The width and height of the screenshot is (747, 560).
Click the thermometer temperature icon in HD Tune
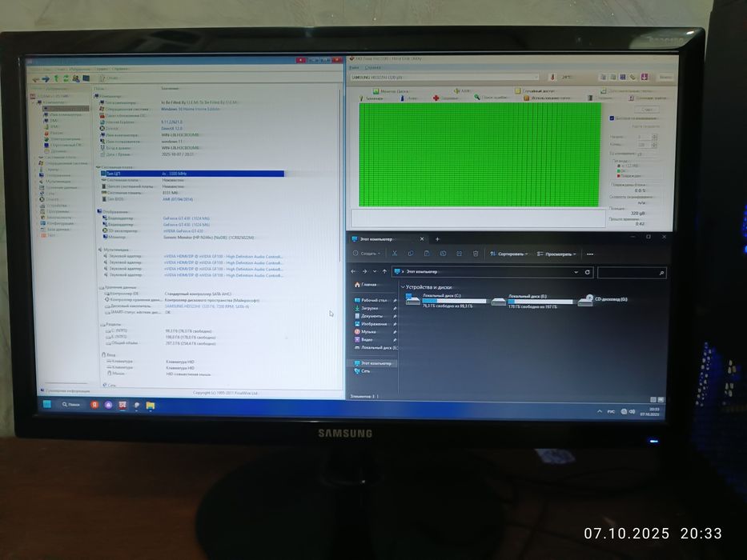click(x=552, y=77)
